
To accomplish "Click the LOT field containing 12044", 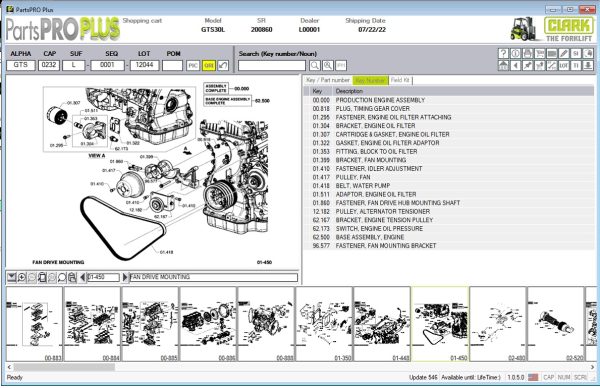I will point(145,65).
